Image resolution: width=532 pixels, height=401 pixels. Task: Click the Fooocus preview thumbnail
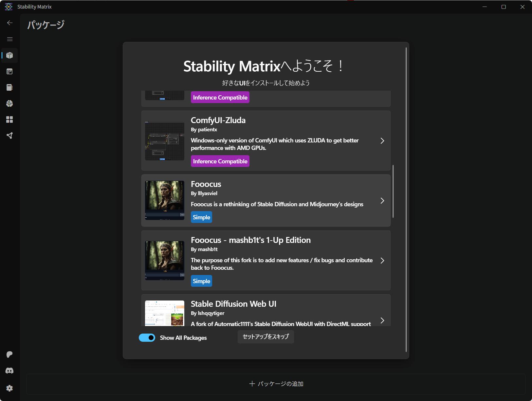tap(165, 200)
